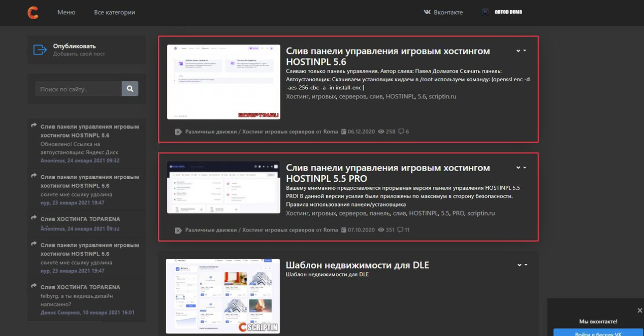Click 'Денис Смирнов, 10 января 2021 16:01'
Image resolution: width=644 pixels, height=336 pixels.
tap(87, 313)
